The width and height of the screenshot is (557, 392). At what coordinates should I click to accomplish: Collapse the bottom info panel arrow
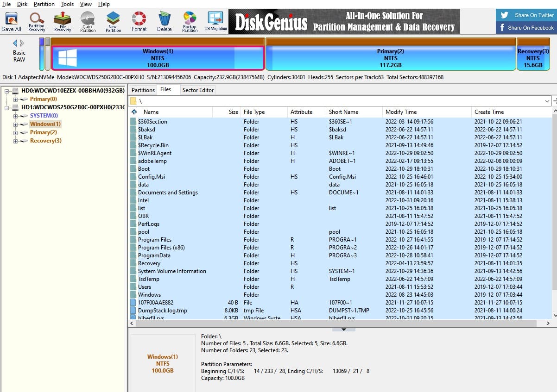point(344,330)
